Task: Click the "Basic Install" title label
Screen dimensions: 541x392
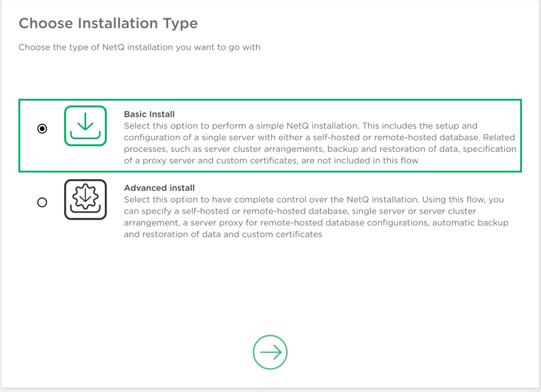Action: [149, 114]
